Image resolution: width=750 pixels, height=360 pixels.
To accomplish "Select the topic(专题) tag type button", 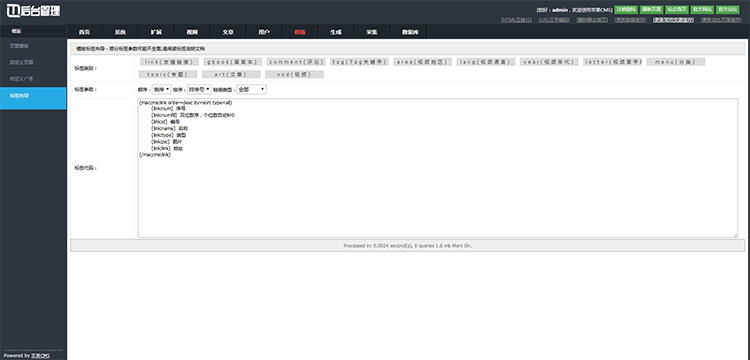I will 168,75.
